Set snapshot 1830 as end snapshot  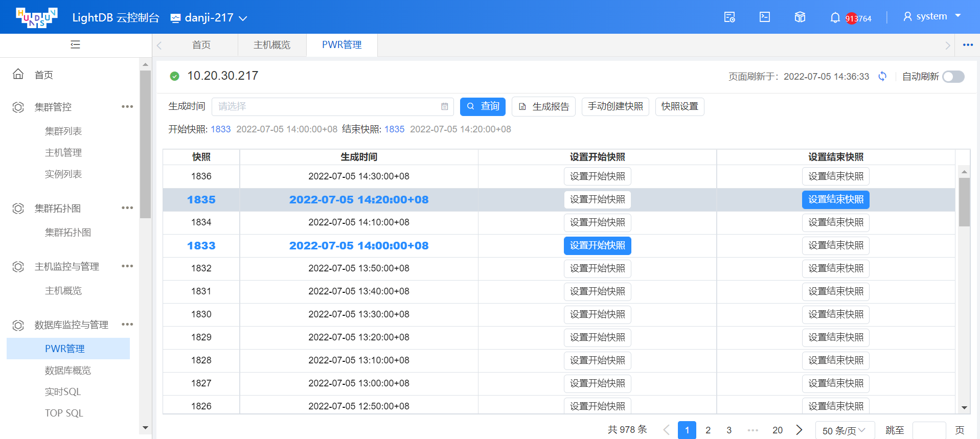click(x=835, y=314)
